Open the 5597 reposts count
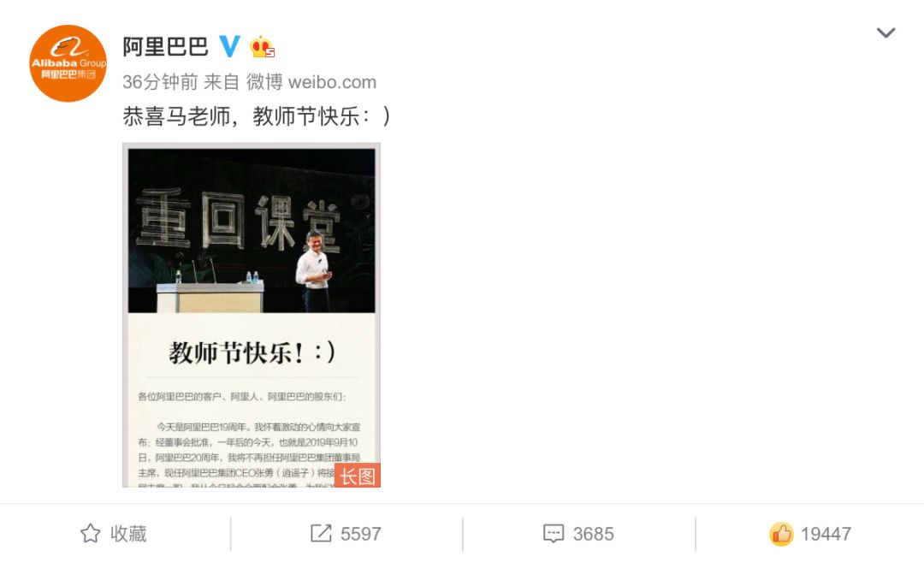This screenshot has height=562, width=924. pos(361,535)
